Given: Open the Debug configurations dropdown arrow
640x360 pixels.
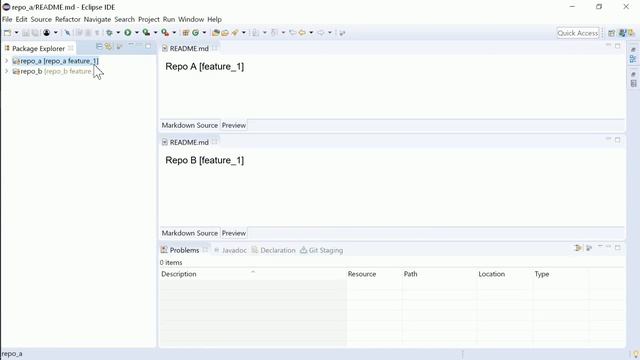Looking at the screenshot, I should pyautogui.click(x=118, y=33).
